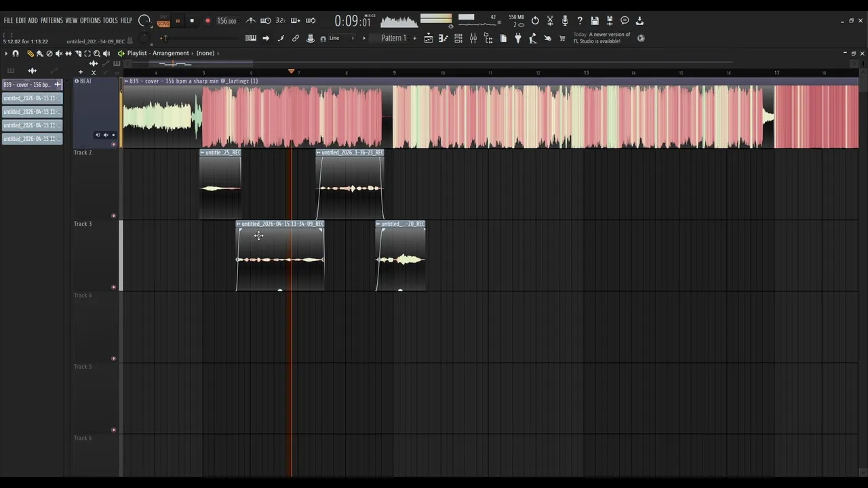Viewport: 868px width, 488px height.
Task: Open the FILE menu
Action: [8, 20]
